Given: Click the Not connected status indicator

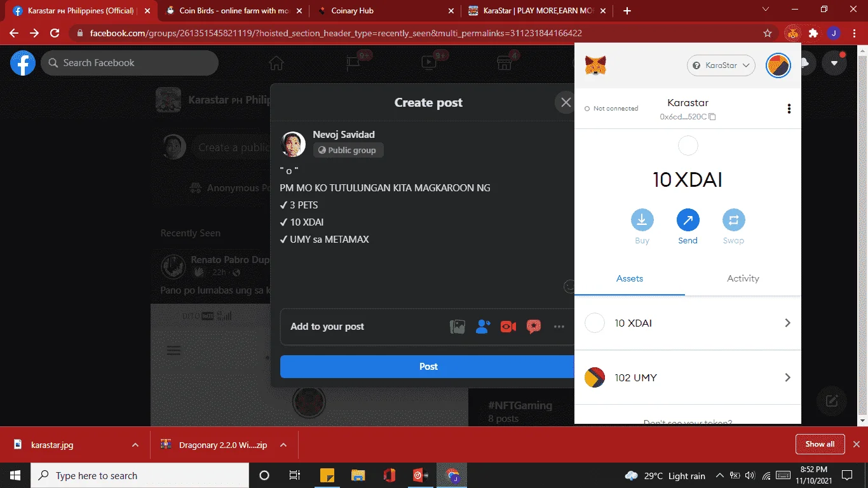Looking at the screenshot, I should [611, 109].
